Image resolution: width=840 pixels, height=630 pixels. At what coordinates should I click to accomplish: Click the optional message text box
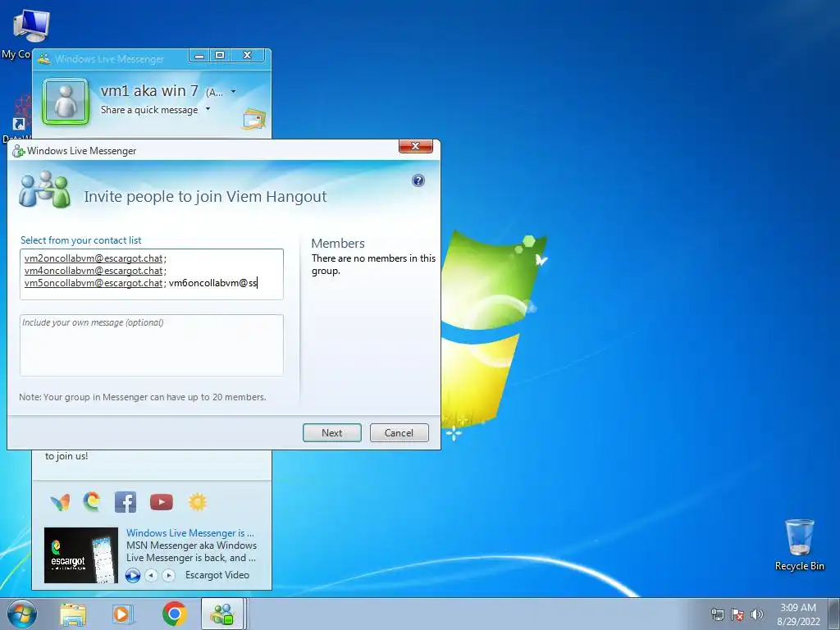click(152, 345)
